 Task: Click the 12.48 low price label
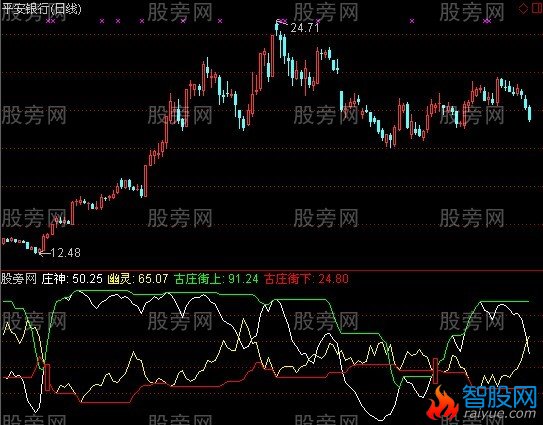point(65,253)
